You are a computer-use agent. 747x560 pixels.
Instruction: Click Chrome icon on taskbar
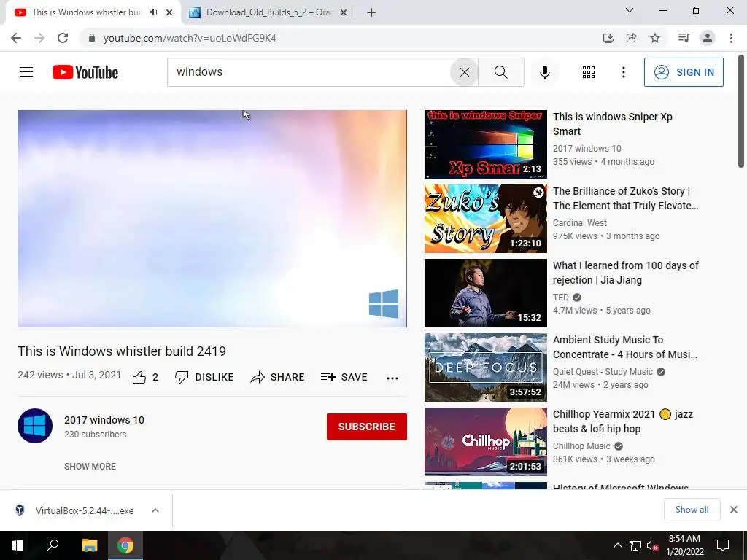pyautogui.click(x=125, y=545)
